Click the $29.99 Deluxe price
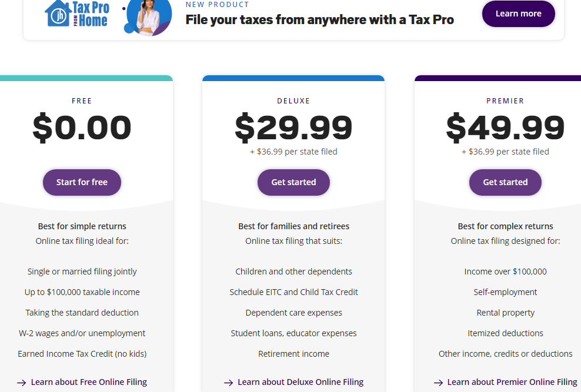Image resolution: width=581 pixels, height=392 pixels. 293,128
